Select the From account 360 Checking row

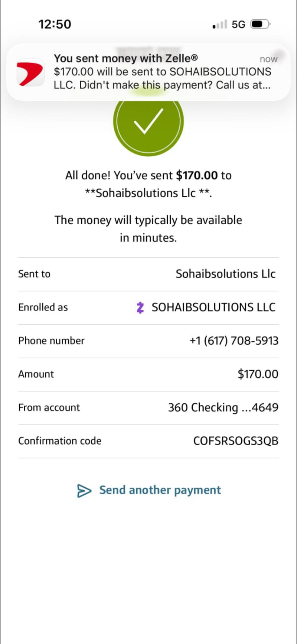148,408
